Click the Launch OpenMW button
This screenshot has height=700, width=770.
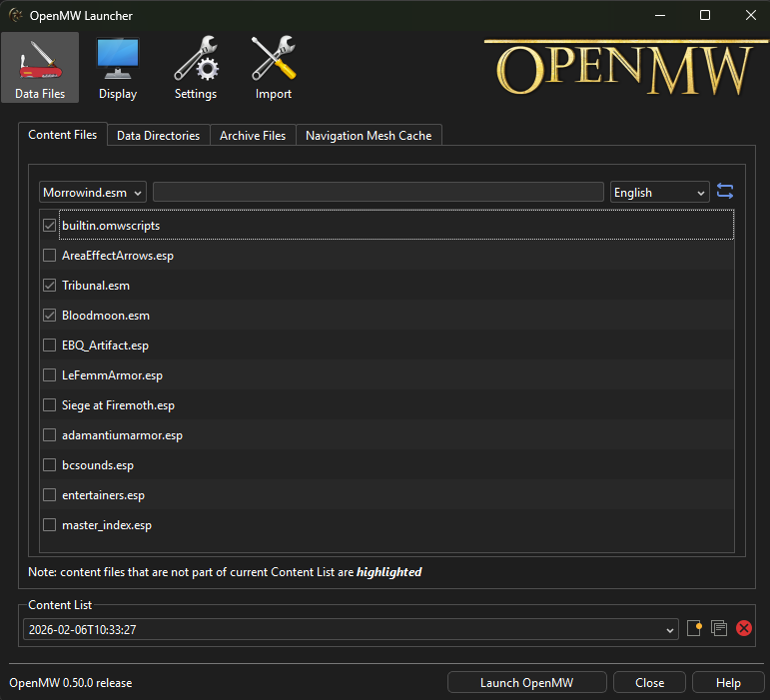pyautogui.click(x=527, y=683)
